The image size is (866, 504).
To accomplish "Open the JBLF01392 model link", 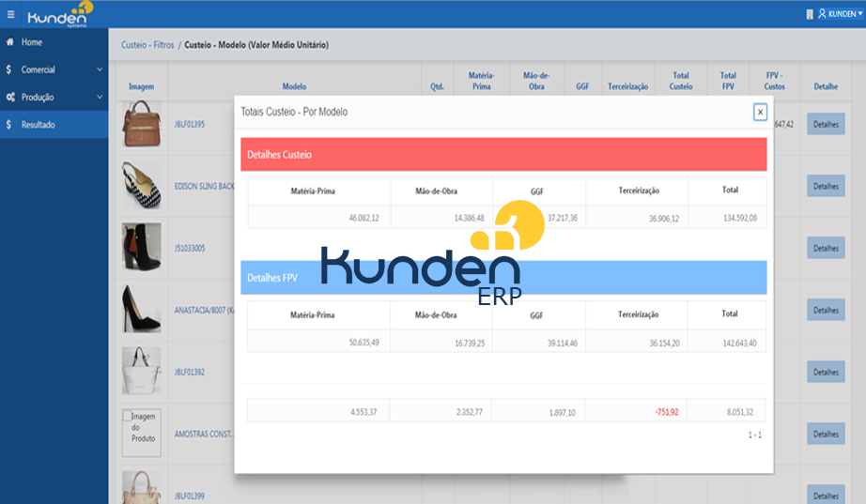I will [x=190, y=372].
